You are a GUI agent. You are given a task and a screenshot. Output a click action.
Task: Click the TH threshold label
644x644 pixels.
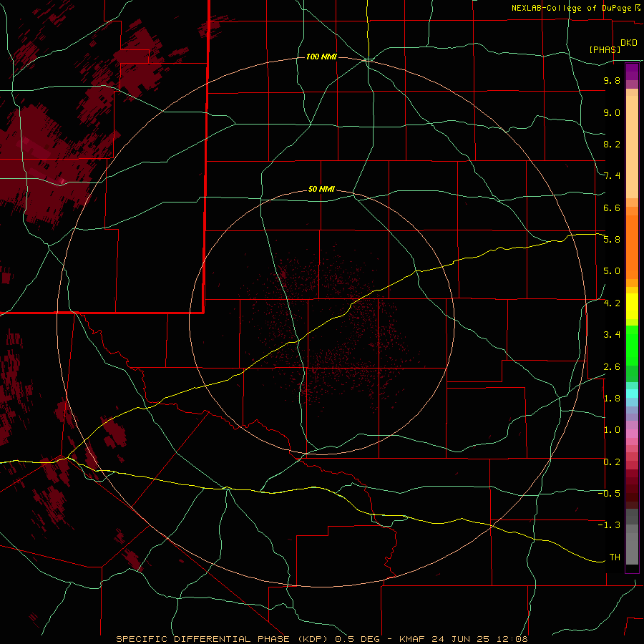tap(615, 557)
